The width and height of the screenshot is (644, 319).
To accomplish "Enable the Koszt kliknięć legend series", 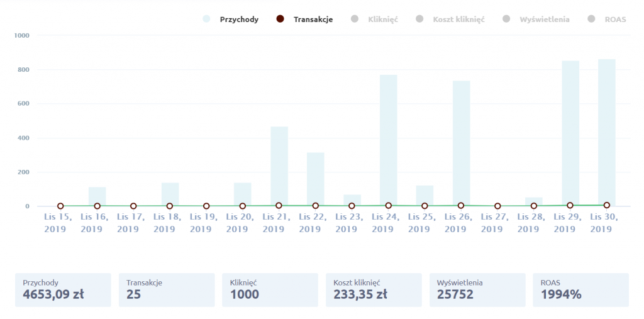I will click(x=458, y=20).
